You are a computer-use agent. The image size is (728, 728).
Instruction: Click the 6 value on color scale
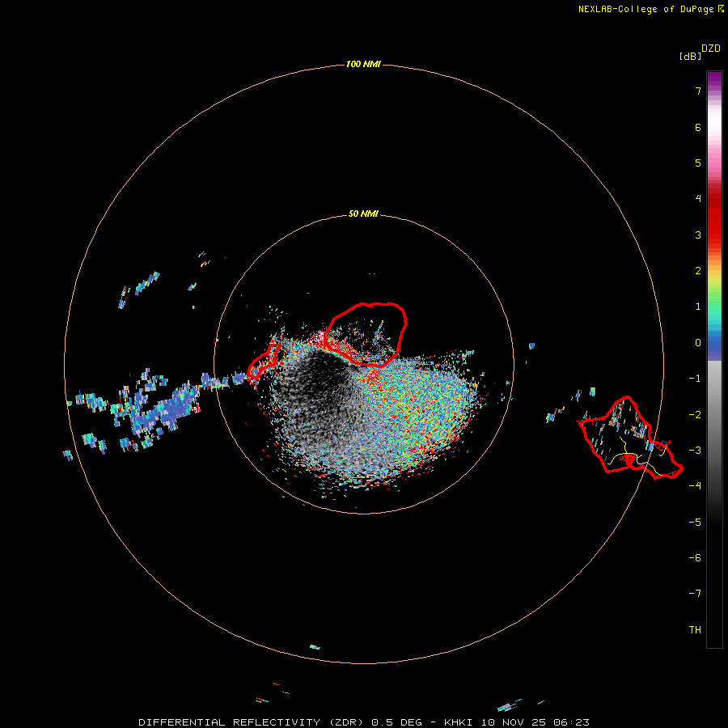coord(698,127)
